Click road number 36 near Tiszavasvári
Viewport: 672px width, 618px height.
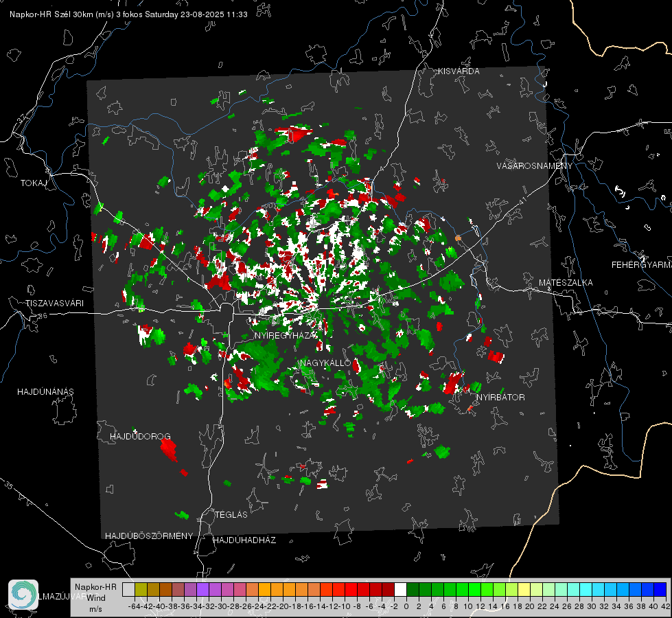[x=43, y=316]
